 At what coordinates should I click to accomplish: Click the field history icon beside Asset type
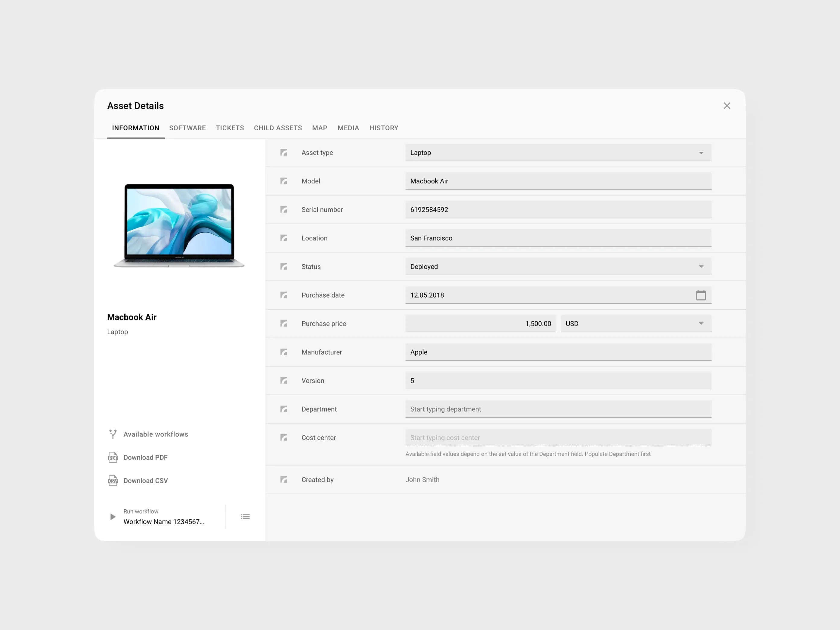(284, 152)
